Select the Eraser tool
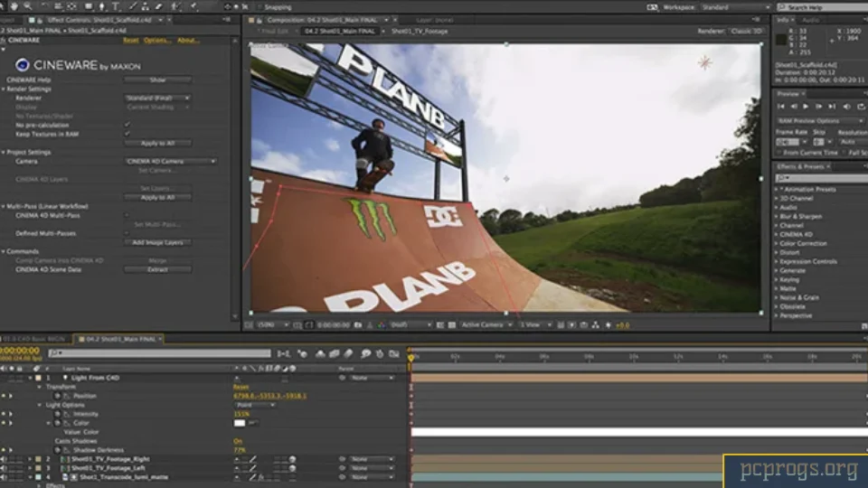Viewport: 868px width, 488px height. pyautogui.click(x=159, y=6)
